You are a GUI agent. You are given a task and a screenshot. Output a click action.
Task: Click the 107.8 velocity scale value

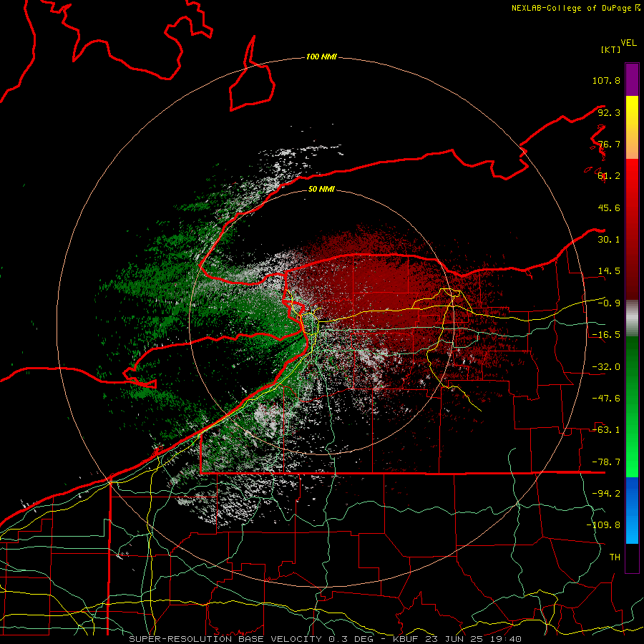click(x=606, y=80)
